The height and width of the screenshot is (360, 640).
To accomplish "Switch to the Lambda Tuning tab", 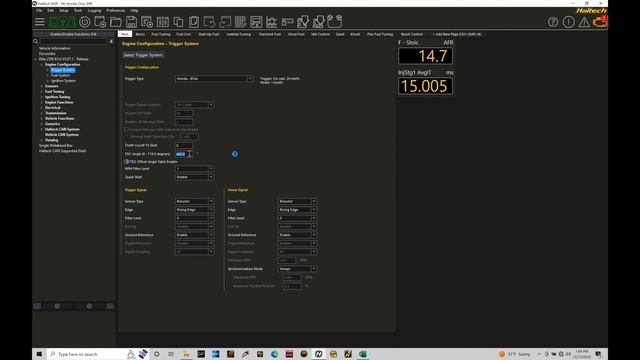I will point(239,34).
